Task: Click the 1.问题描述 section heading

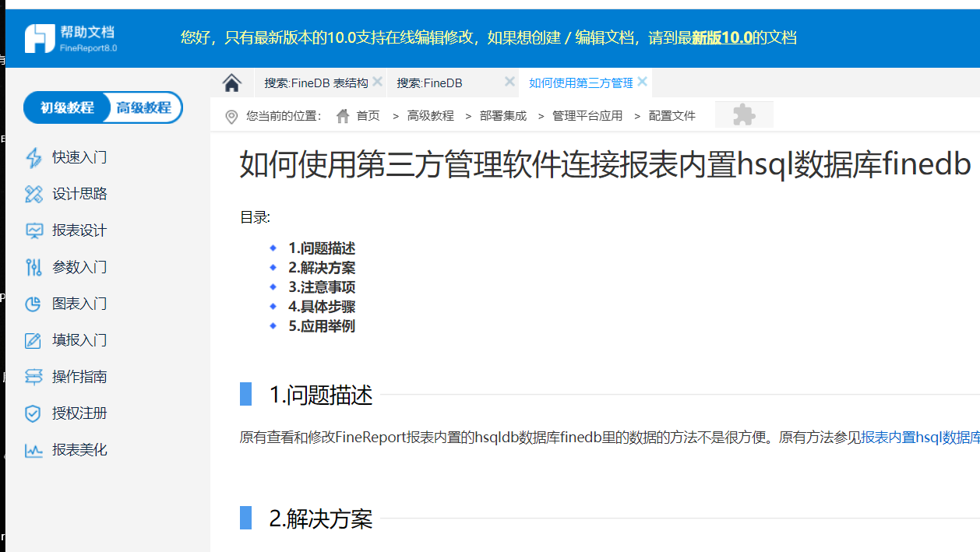Action: click(321, 396)
